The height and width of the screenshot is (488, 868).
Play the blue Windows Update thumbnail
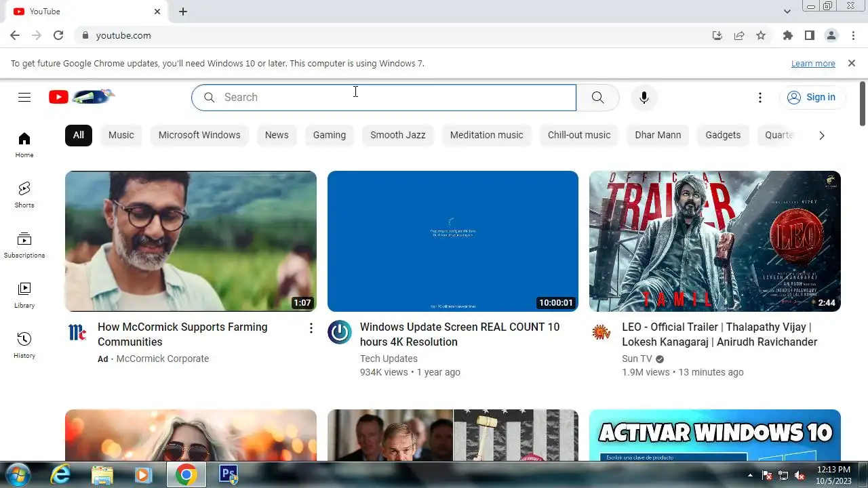tap(453, 241)
